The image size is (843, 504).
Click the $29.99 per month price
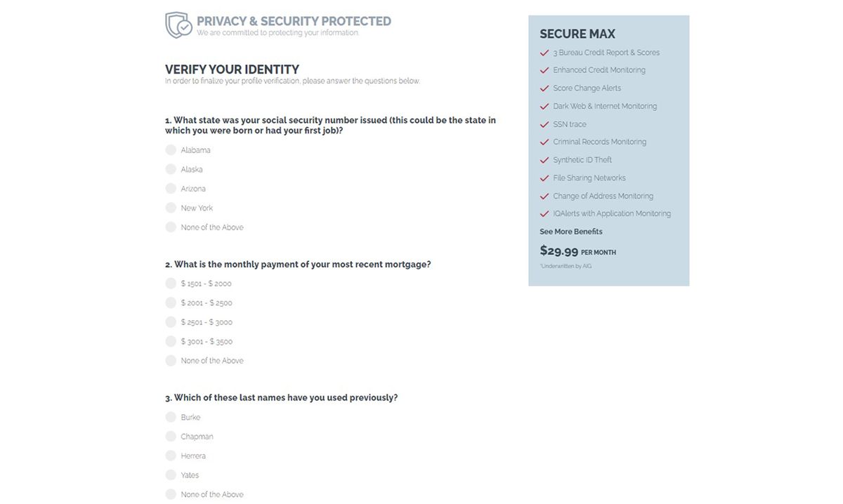pos(558,250)
